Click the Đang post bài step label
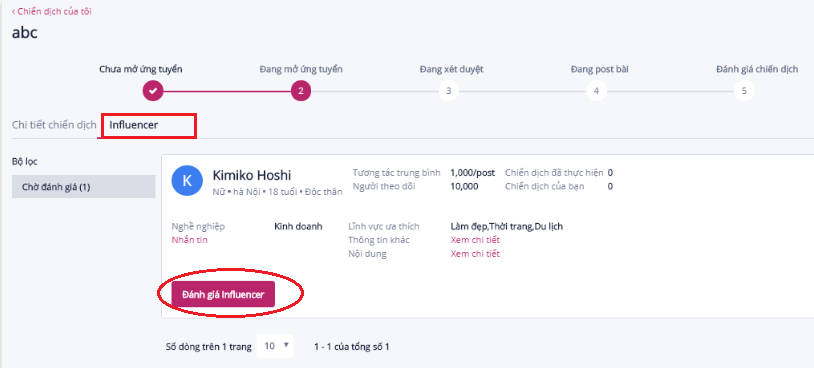 click(600, 69)
